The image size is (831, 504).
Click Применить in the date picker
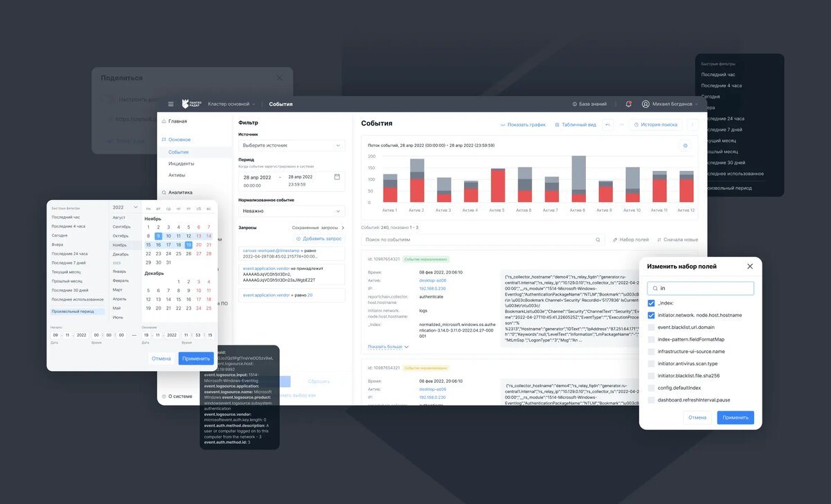(196, 359)
